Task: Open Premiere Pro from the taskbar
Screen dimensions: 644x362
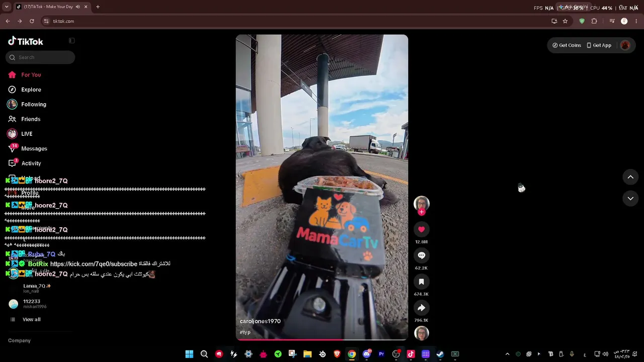Action: tap(381, 354)
